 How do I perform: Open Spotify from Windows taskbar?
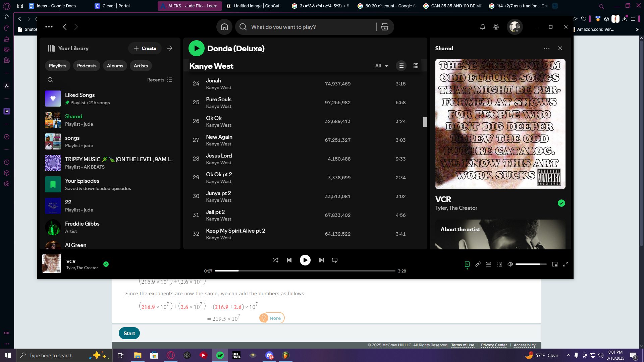(x=220, y=355)
